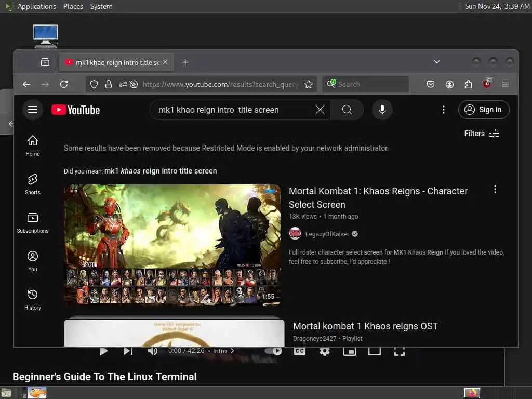Open Applications menu
Viewport: 532px width, 399px height.
point(37,6)
